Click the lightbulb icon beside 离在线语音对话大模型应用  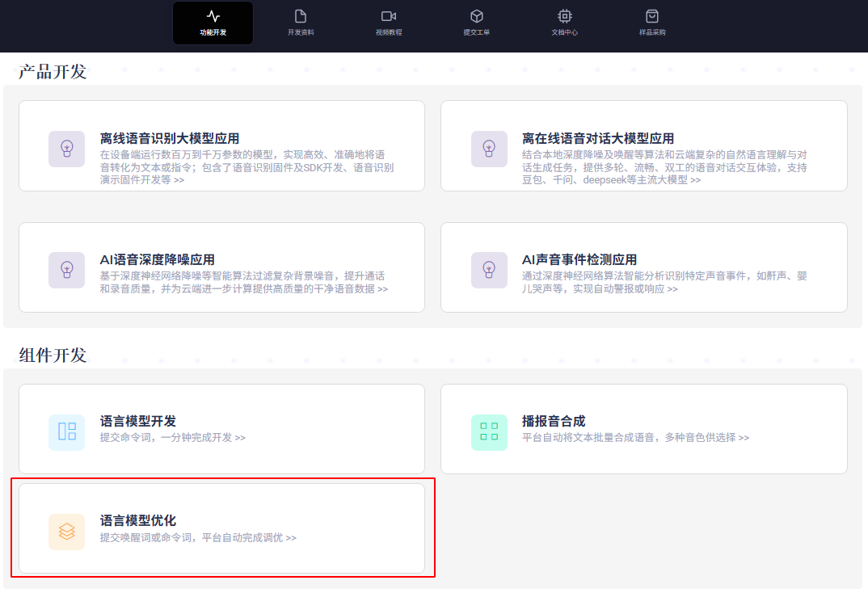point(489,149)
